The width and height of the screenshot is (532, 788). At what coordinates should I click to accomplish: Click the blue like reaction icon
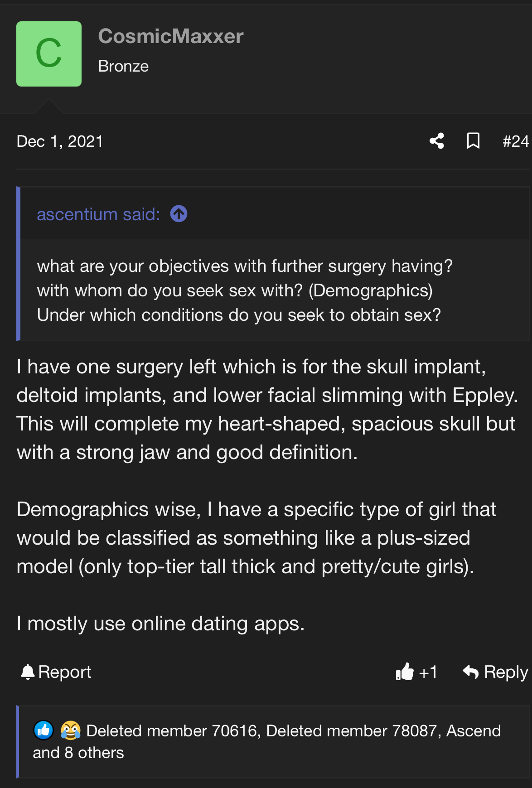[44, 730]
